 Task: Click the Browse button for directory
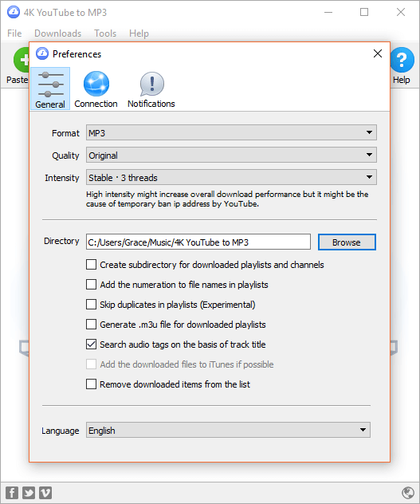click(x=347, y=242)
